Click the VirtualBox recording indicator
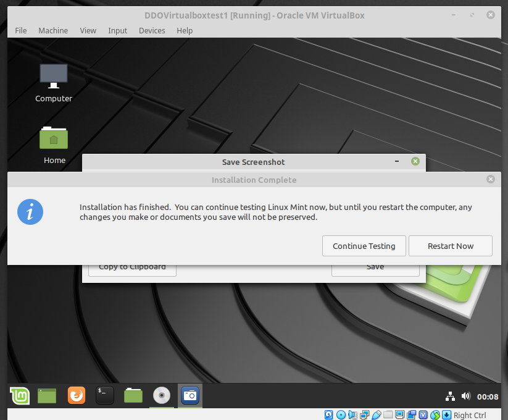508x420 pixels. coord(412,415)
